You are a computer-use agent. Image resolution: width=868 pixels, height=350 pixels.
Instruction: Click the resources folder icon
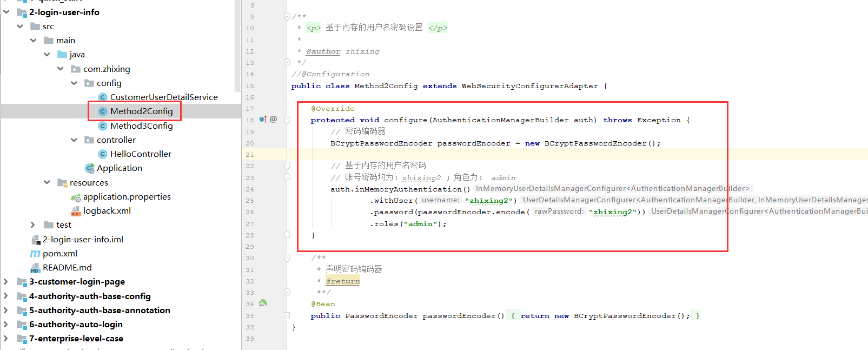click(x=62, y=182)
